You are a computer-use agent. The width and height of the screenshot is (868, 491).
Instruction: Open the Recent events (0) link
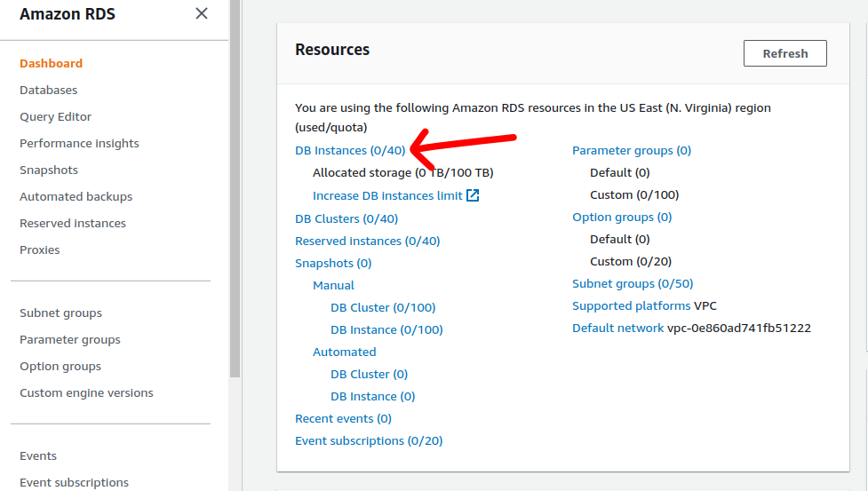343,418
